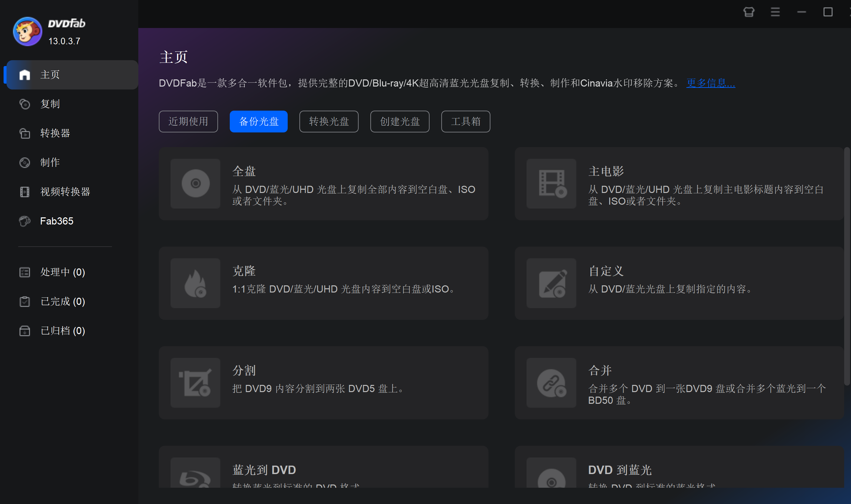Click the 视频转换器 film icon

pos(25,192)
